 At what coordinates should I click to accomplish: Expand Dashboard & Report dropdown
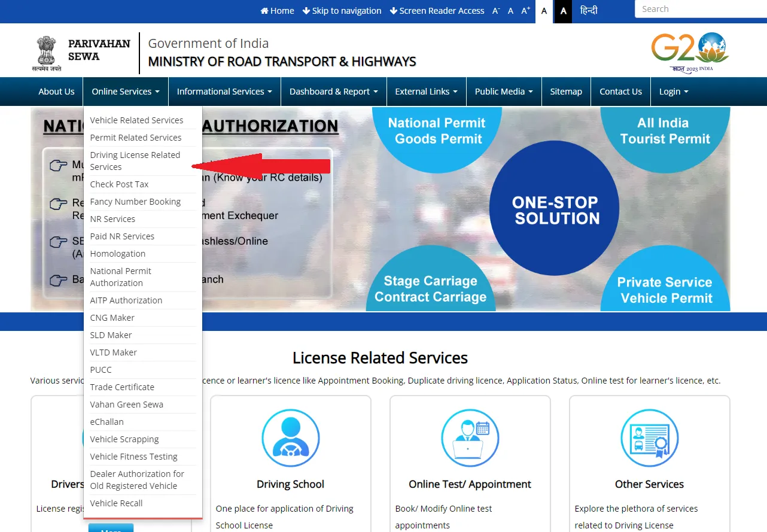(x=334, y=92)
